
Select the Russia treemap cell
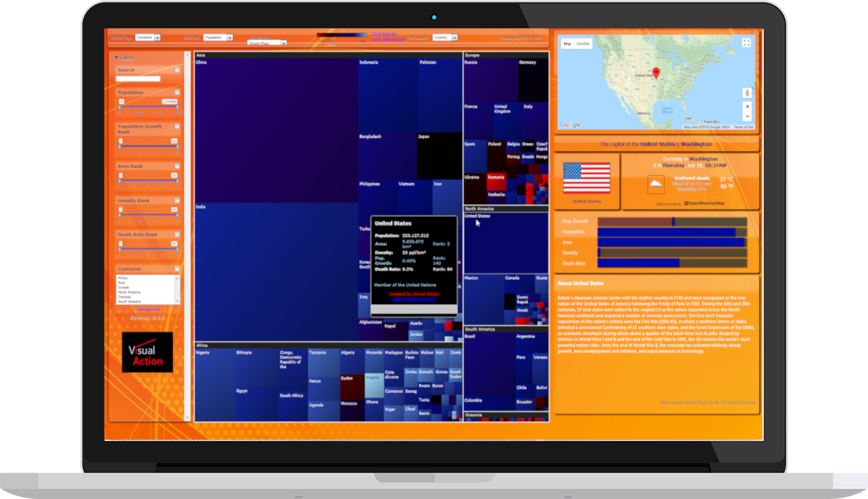point(490,81)
